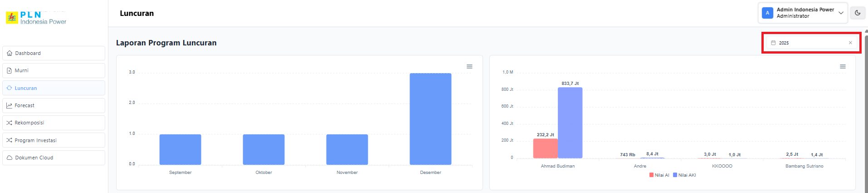Click the Dokumen Cloud icon

[10, 158]
